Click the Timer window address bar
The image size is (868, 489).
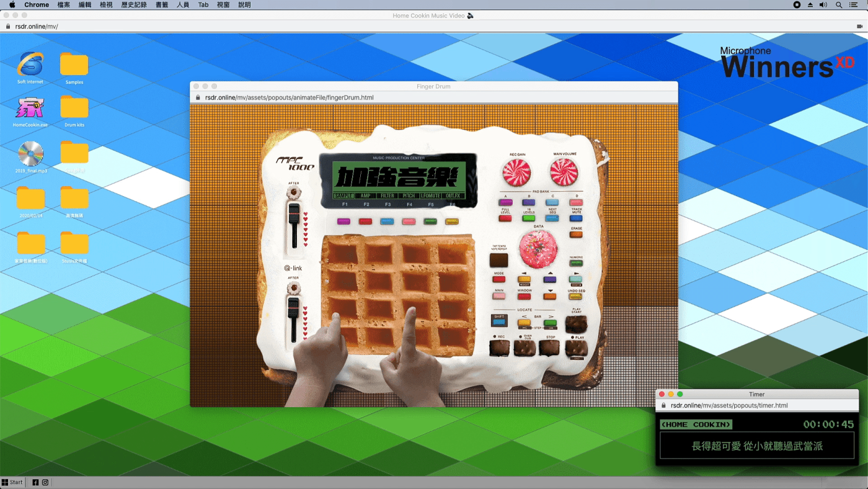pyautogui.click(x=757, y=405)
